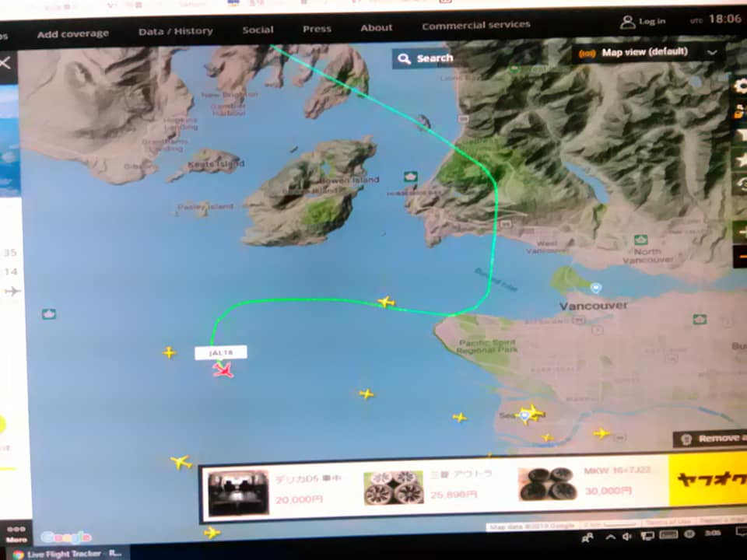The width and height of the screenshot is (747, 560).
Task: Select the yellow plane south-east of JAL18
Action: (x=366, y=394)
